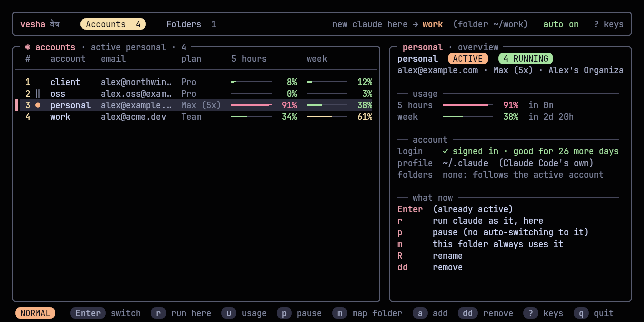
Task: Click the (folder ~/work) path text
Action: coord(491,24)
